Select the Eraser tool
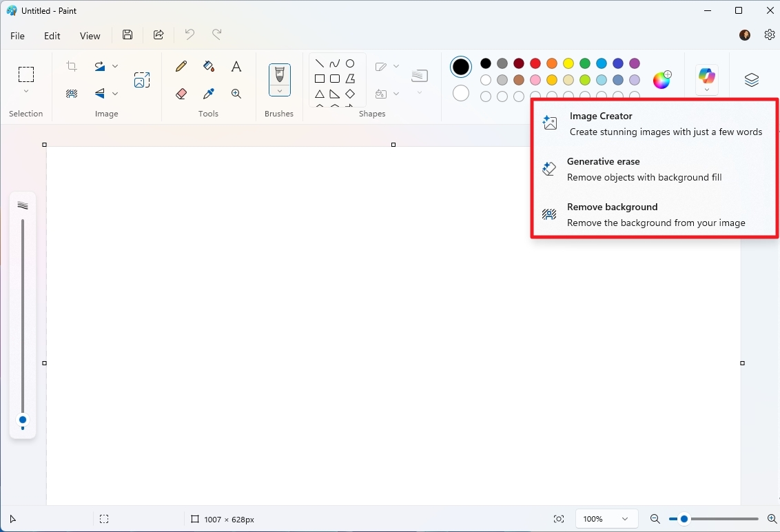 (180, 93)
